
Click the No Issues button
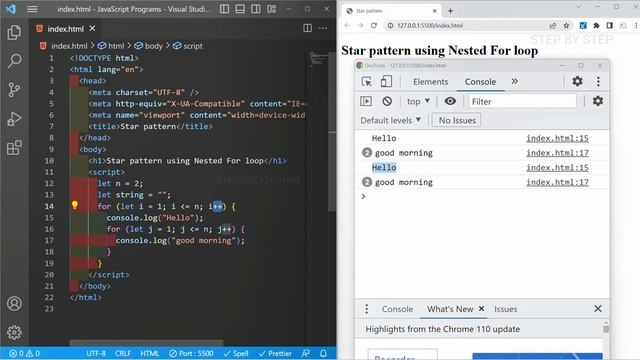(457, 120)
